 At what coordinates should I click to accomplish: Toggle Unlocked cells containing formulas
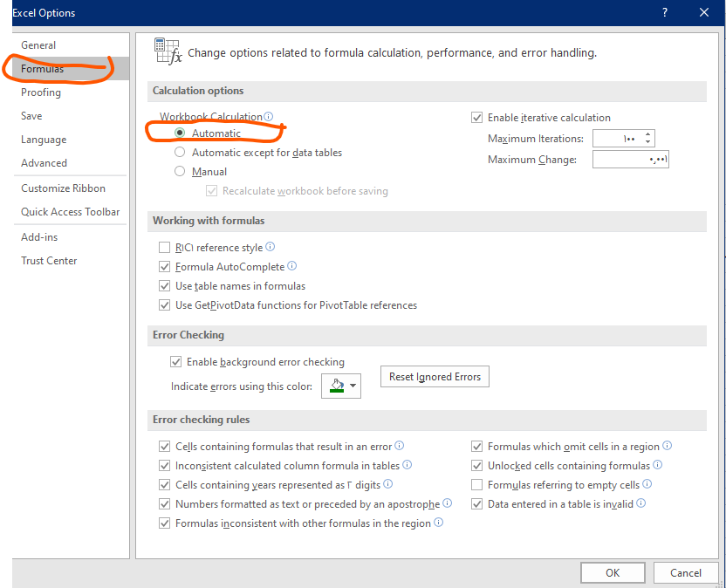477,465
